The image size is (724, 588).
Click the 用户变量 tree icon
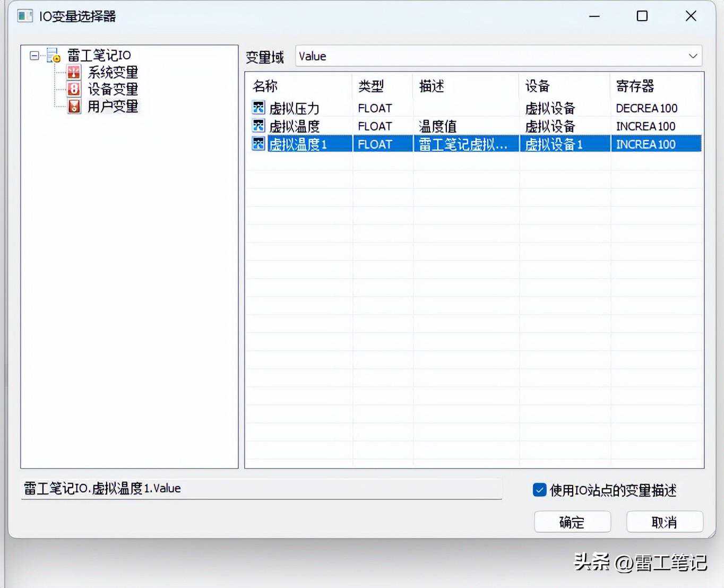click(x=74, y=106)
